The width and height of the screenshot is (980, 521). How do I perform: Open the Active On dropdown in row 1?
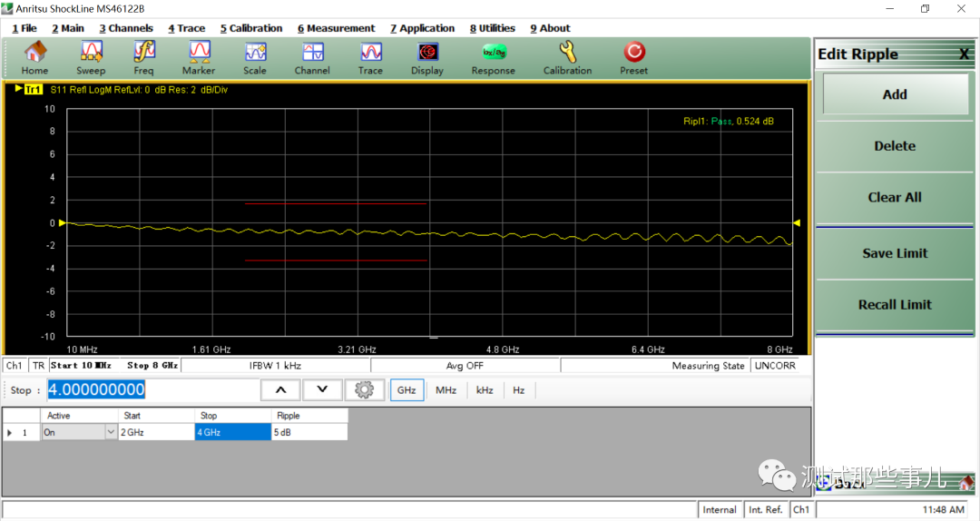click(x=111, y=432)
